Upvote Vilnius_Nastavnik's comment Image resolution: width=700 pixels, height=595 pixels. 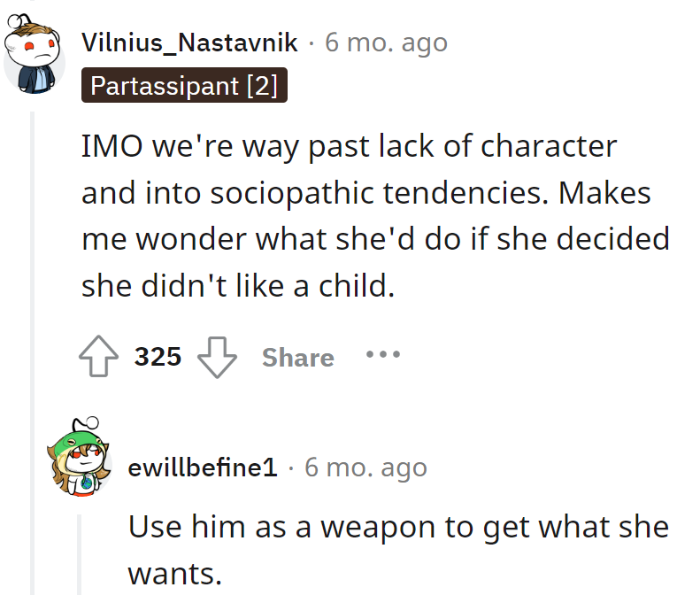click(x=97, y=358)
